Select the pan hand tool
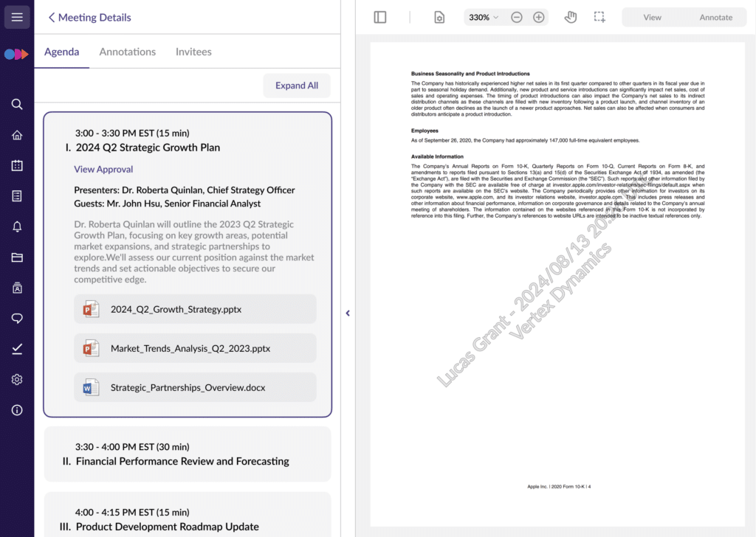756x537 pixels. tap(570, 17)
